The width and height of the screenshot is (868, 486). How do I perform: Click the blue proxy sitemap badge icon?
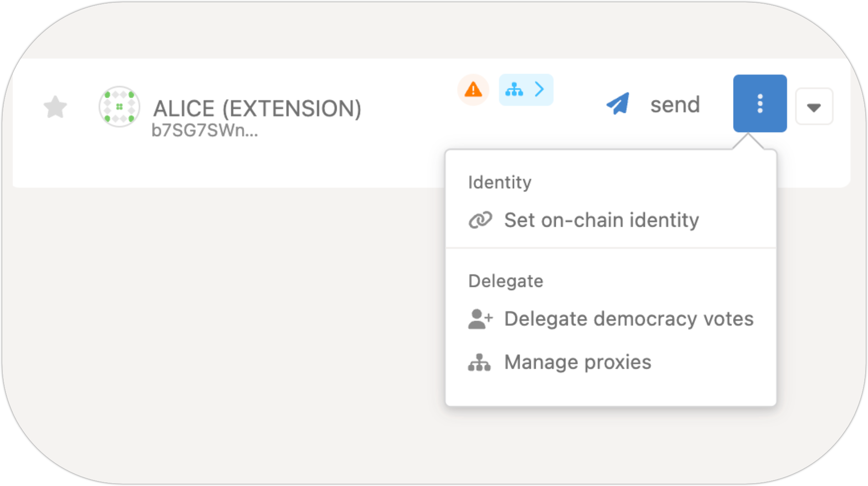pos(514,89)
